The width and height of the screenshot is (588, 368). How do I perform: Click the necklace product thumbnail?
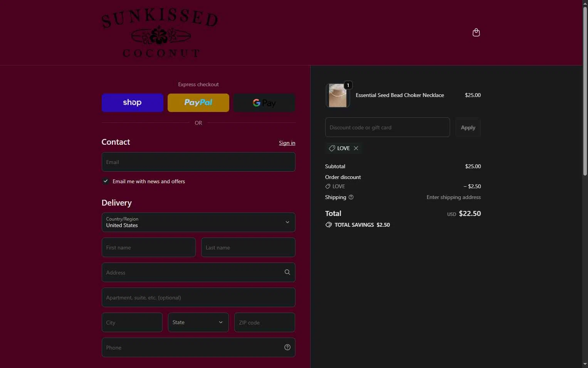tap(338, 95)
